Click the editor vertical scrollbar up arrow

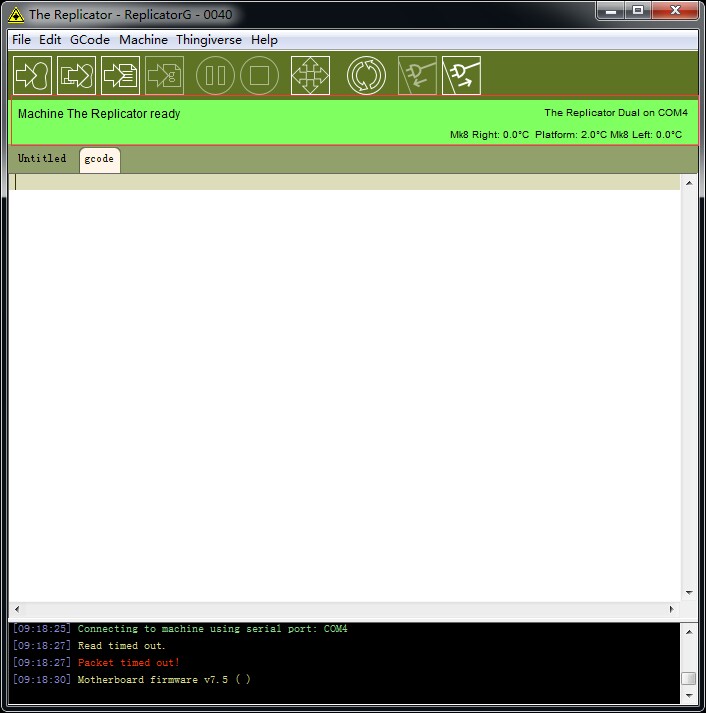click(x=689, y=183)
